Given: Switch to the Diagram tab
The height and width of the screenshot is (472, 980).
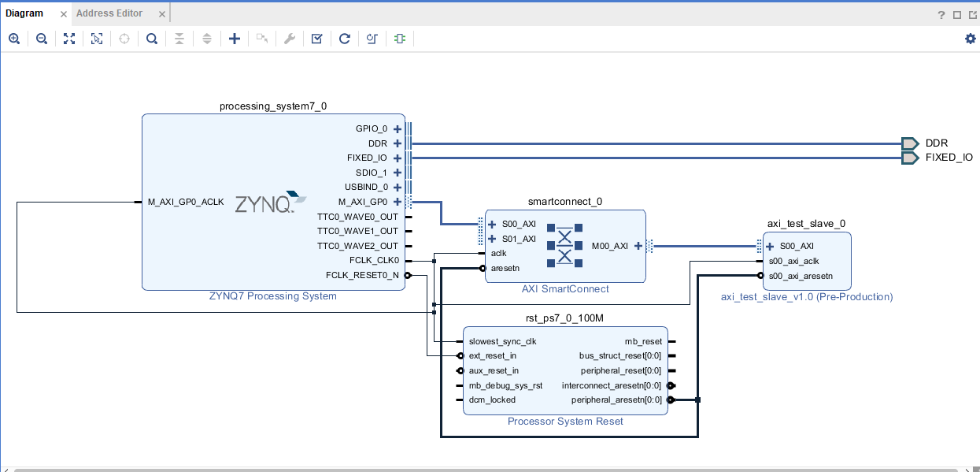Looking at the screenshot, I should pyautogui.click(x=24, y=13).
